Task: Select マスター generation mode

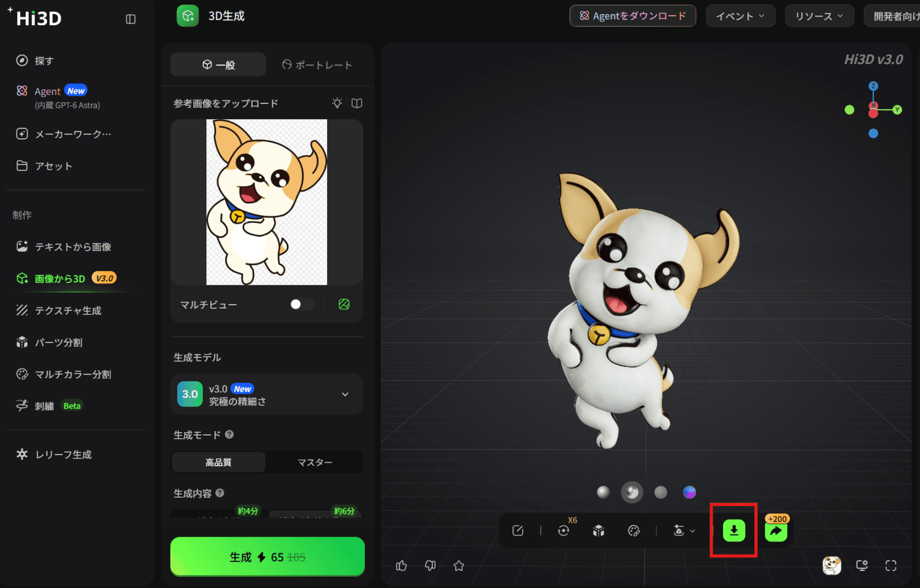Action: [314, 462]
